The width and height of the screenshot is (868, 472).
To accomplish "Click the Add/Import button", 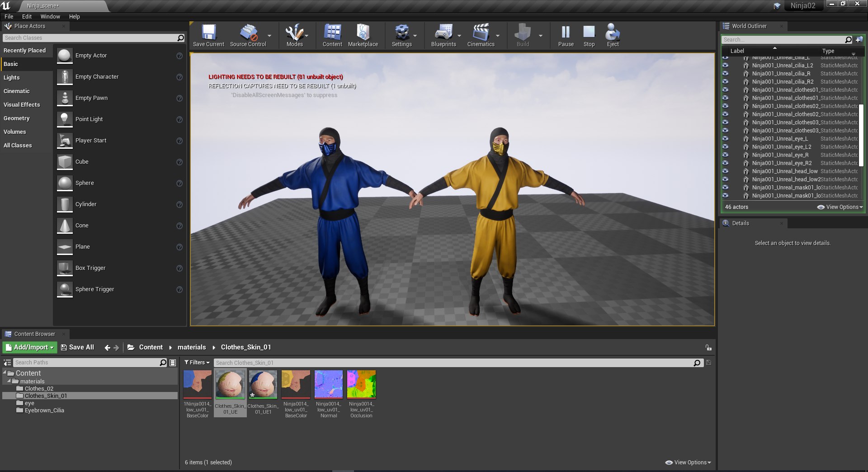I will coord(30,347).
